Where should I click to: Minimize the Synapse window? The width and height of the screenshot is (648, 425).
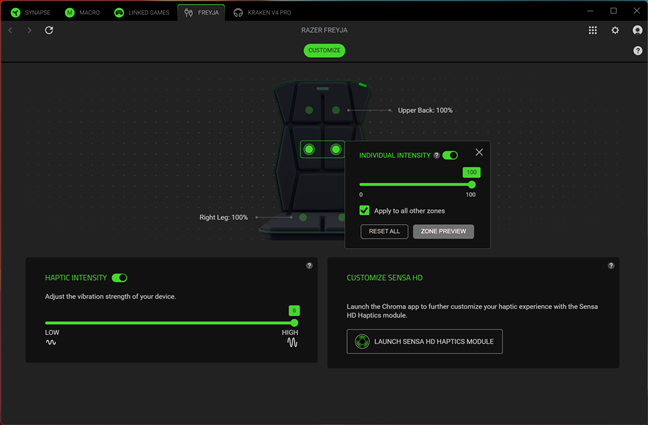[590, 11]
